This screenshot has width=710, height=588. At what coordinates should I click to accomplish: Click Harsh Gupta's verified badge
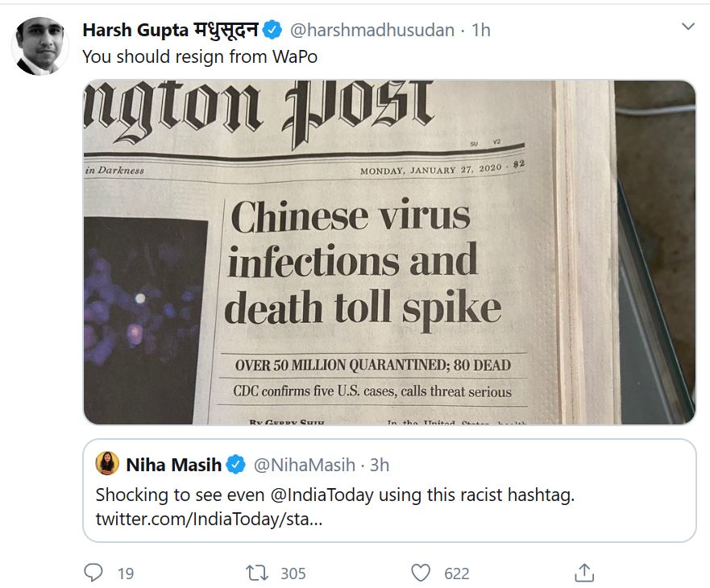click(273, 31)
